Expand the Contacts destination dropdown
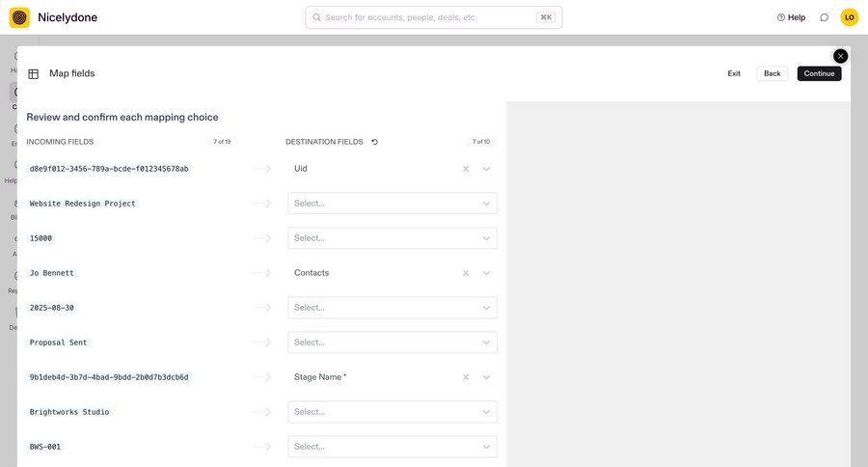 coord(486,273)
